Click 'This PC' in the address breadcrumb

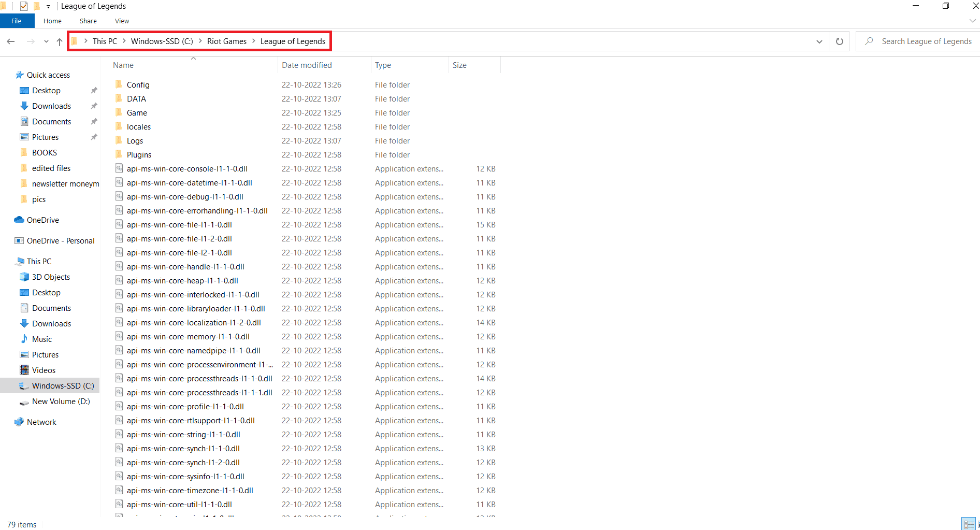tap(105, 41)
